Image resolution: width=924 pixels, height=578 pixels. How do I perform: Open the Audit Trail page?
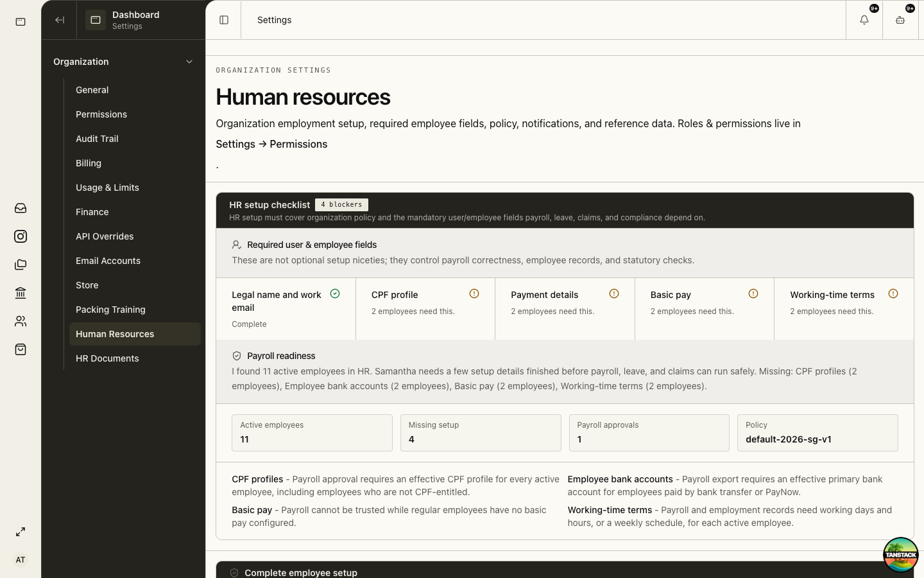[x=135, y=139]
